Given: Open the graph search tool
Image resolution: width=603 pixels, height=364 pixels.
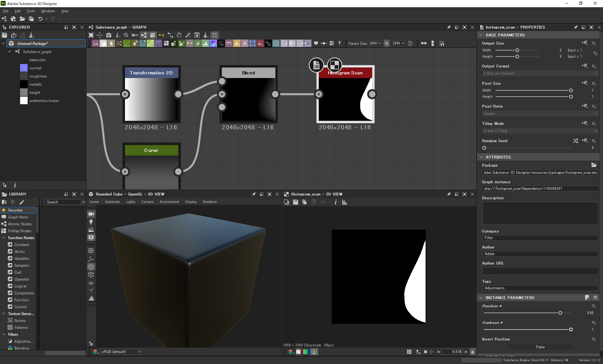Looking at the screenshot, I should [126, 35].
